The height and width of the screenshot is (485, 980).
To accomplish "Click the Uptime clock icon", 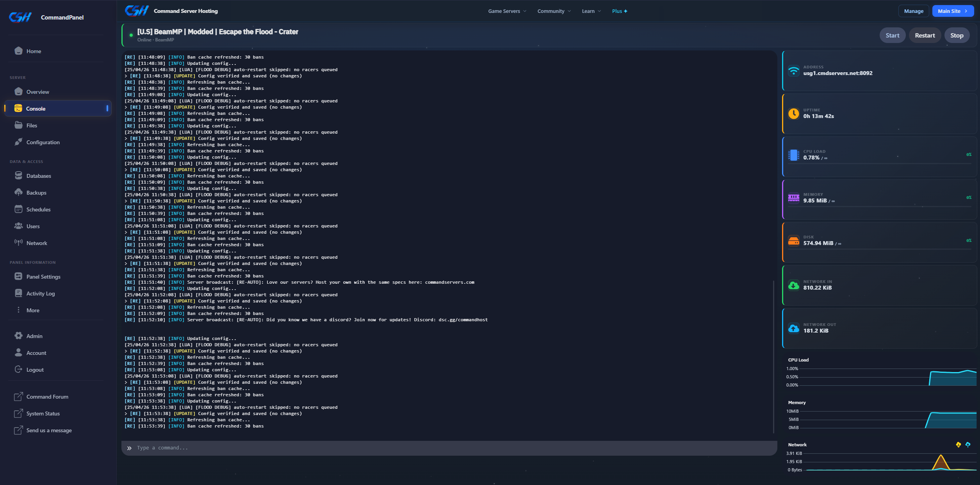I will [x=793, y=114].
